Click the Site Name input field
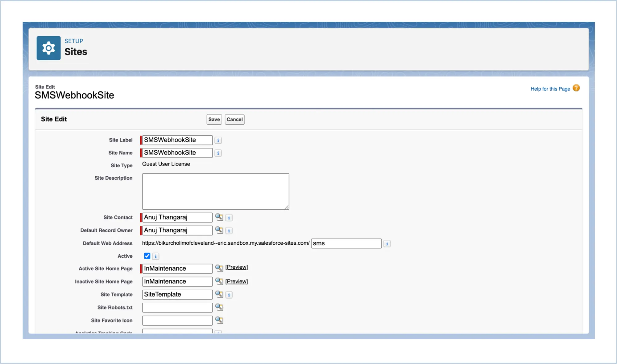The width and height of the screenshot is (617, 364). [177, 153]
